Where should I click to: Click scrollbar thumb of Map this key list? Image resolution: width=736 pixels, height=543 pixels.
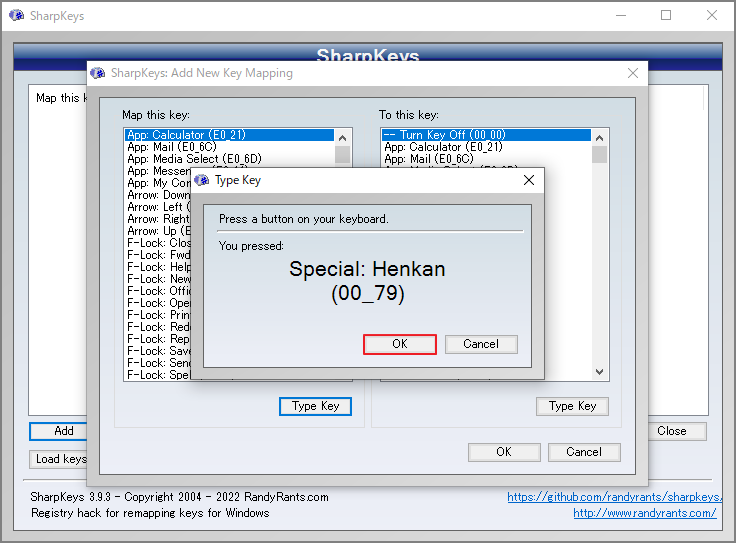343,154
